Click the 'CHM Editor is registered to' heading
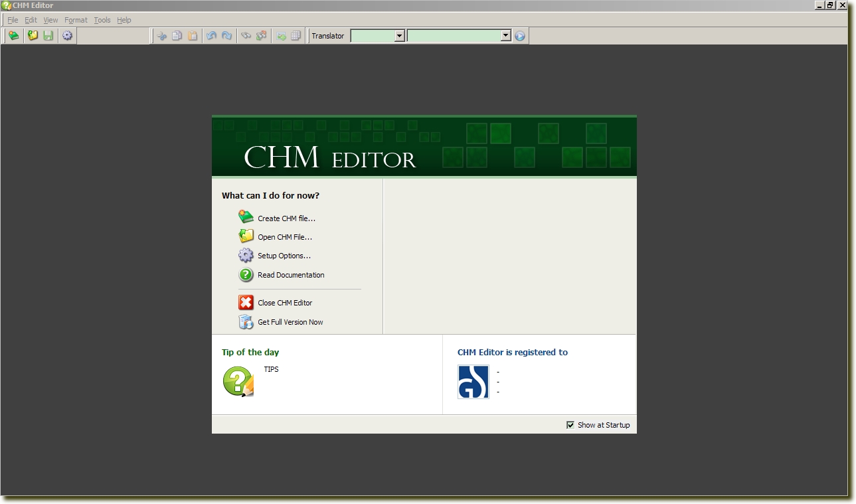This screenshot has width=856, height=504. coord(513,352)
